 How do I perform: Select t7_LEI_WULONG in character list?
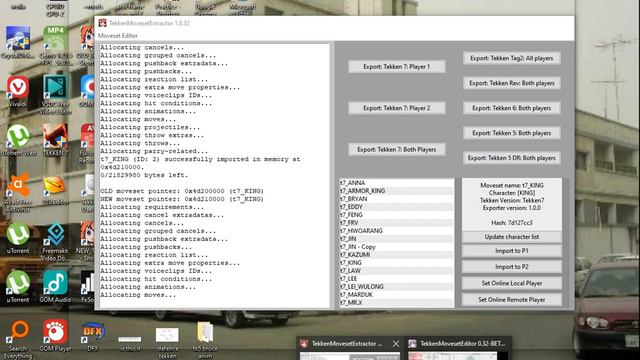396,287
